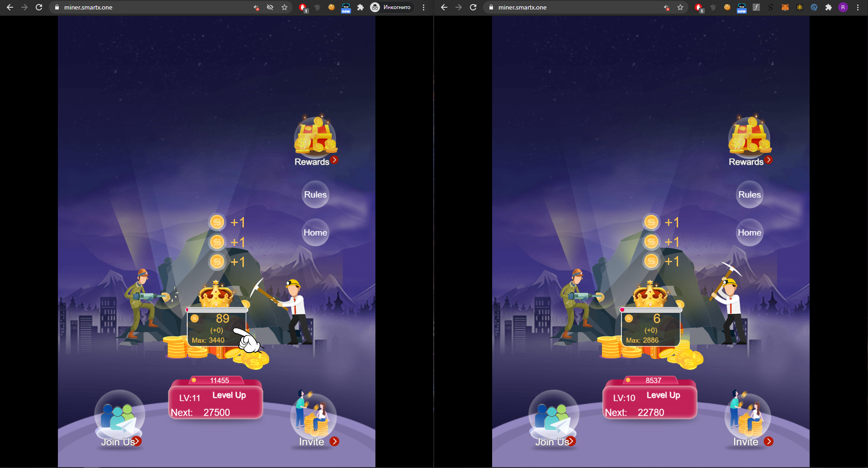Open the blue gear extension in the right window
The image size is (868, 468).
tap(814, 7)
